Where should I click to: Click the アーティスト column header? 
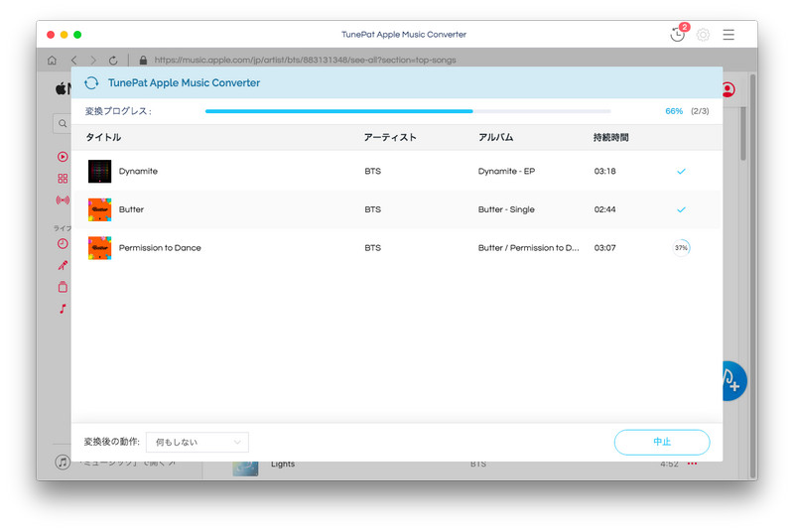390,137
